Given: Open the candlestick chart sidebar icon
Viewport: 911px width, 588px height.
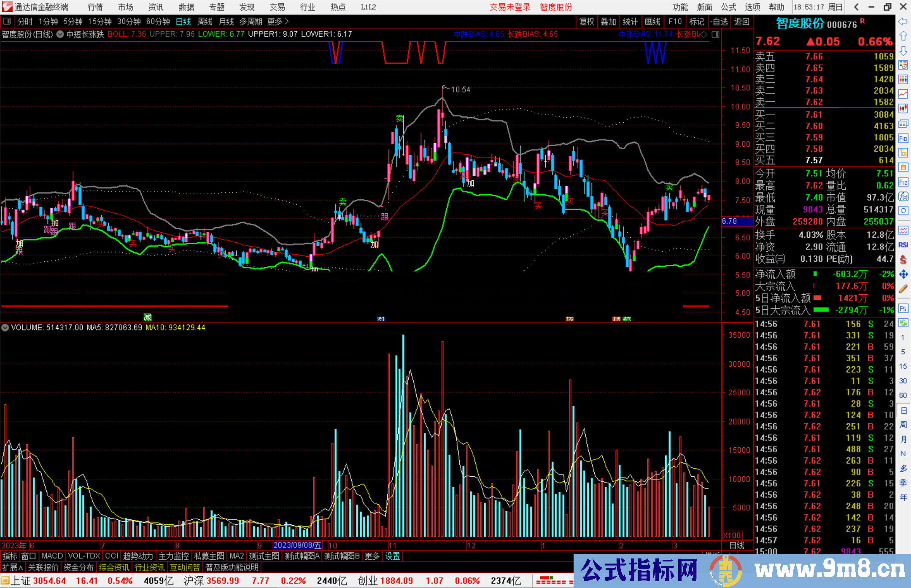Looking at the screenshot, I should point(903,109).
